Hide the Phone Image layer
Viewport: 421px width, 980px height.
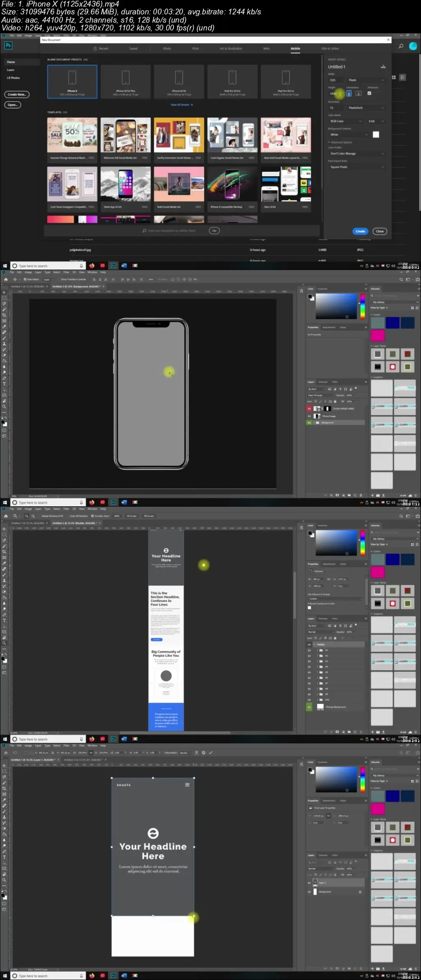(x=309, y=416)
